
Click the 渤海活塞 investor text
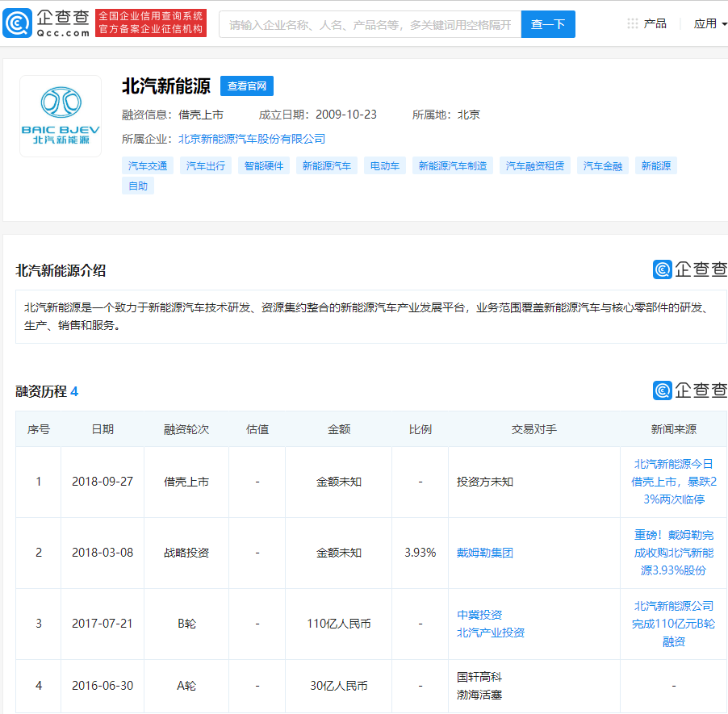pos(479,695)
